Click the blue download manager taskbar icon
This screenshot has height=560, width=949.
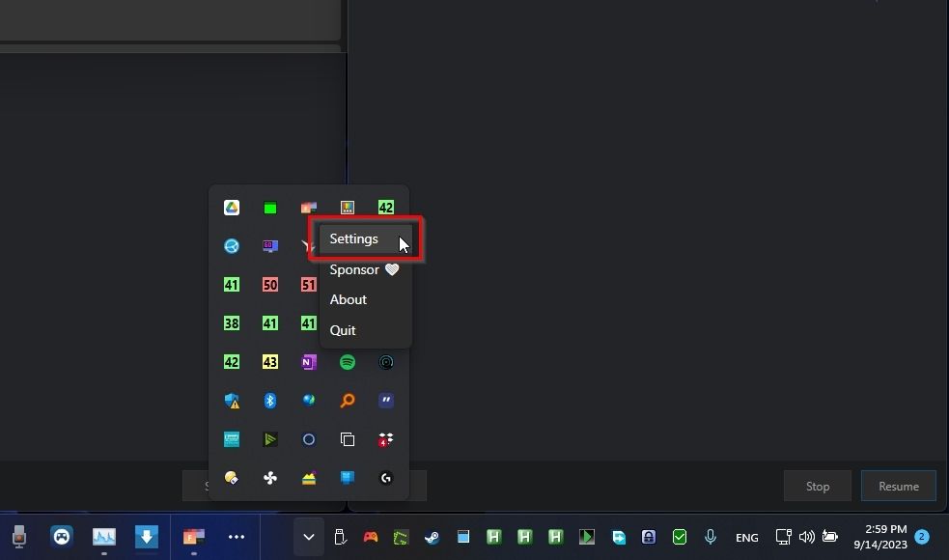147,536
